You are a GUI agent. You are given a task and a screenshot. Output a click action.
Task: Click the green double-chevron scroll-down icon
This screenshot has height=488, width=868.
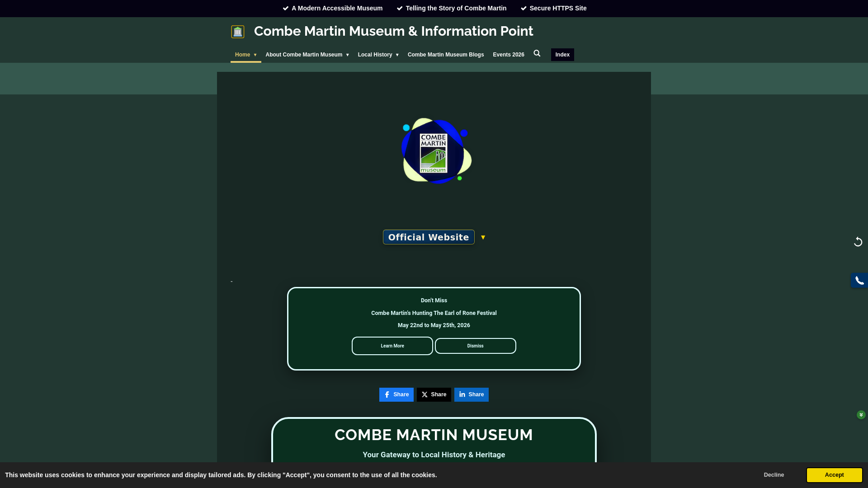(x=861, y=415)
